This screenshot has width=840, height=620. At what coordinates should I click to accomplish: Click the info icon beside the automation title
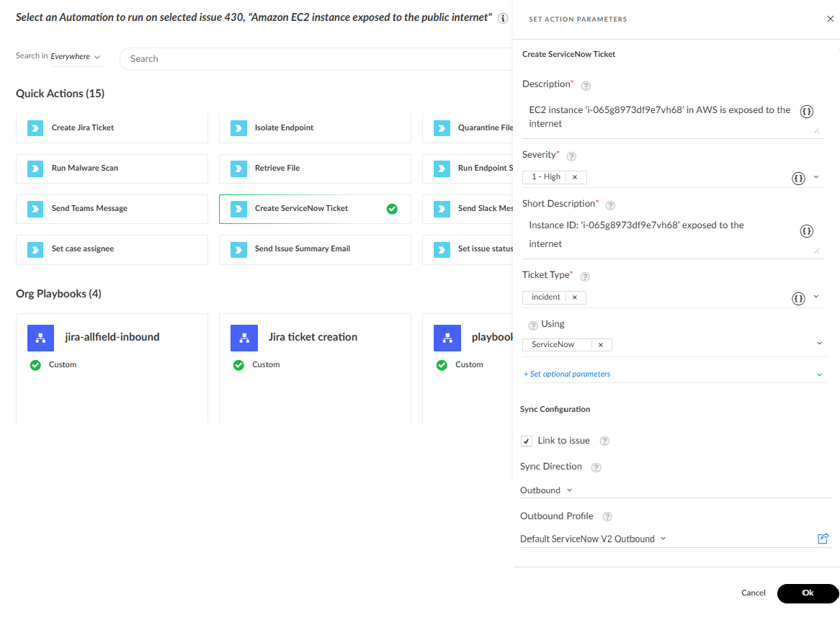pos(503,18)
